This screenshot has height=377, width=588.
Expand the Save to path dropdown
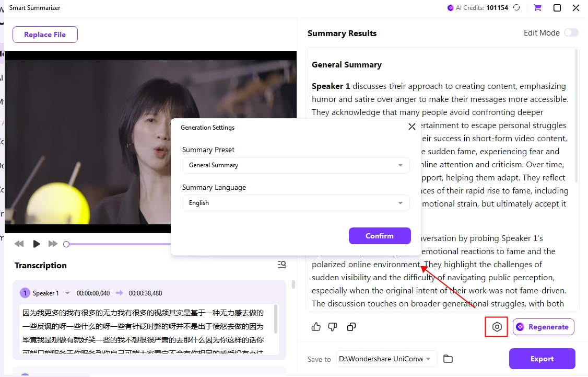point(428,359)
